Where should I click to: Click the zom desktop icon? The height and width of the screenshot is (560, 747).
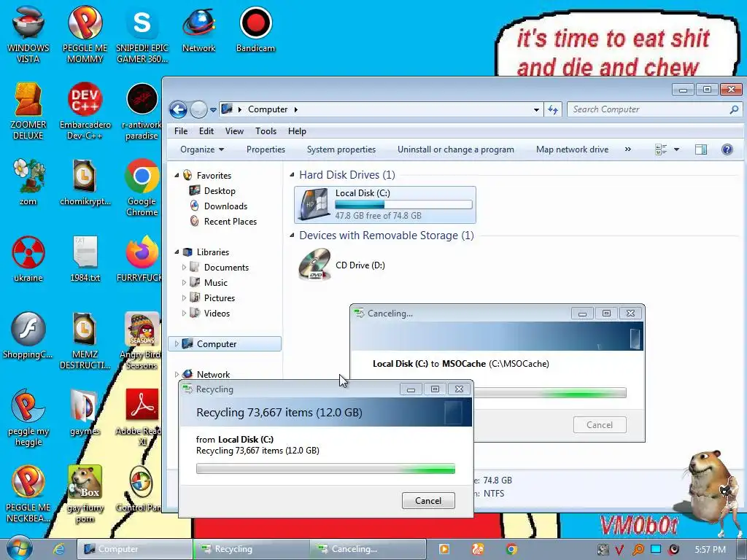pos(28,182)
